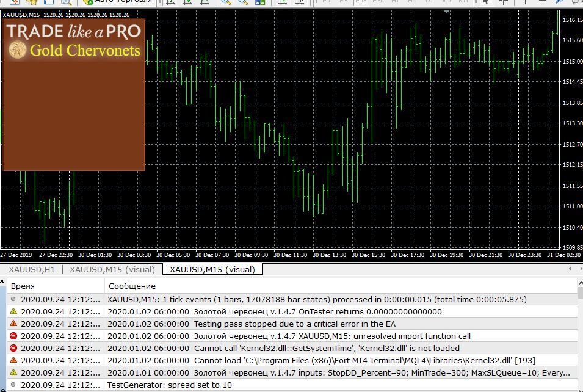
Task: Switch to the XAUUSD,H1 chart tab
Action: [32, 270]
